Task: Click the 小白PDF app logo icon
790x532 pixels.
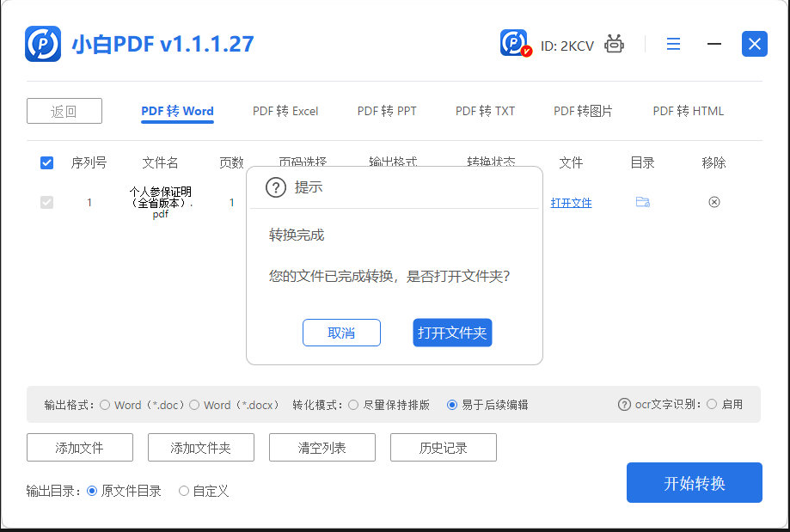Action: 43,44
